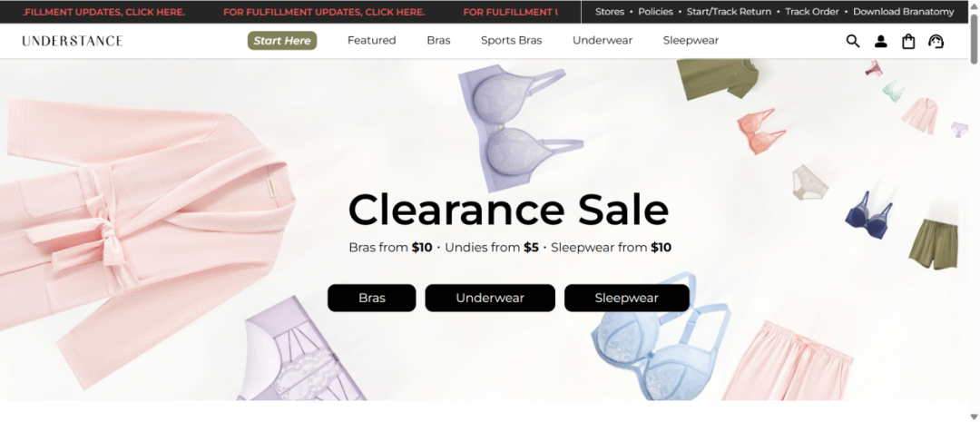Shop clearance Sleepwear button
This screenshot has width=980, height=422.
tap(627, 298)
